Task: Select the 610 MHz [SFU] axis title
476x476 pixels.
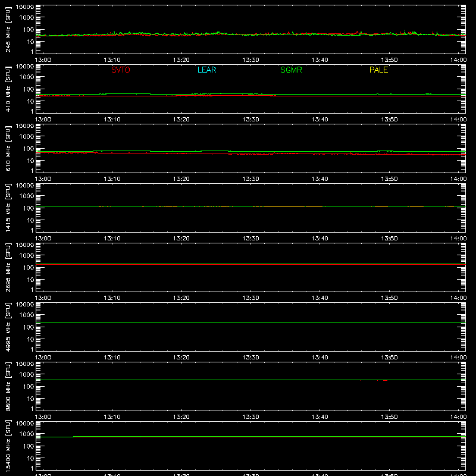Action: tap(8, 148)
